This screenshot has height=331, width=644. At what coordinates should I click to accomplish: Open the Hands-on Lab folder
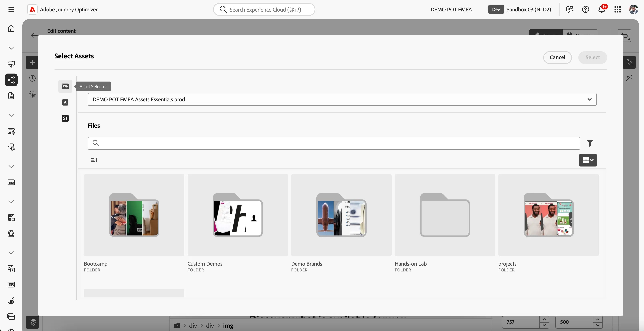pyautogui.click(x=445, y=215)
